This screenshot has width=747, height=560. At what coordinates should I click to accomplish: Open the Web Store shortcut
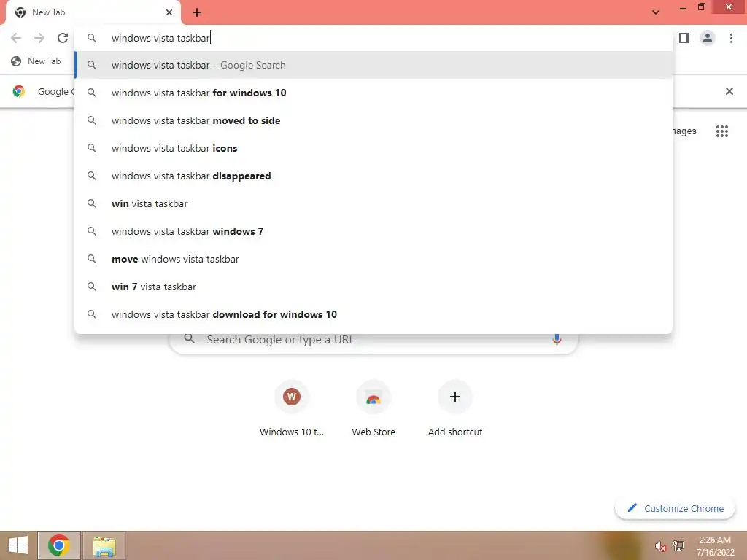[x=373, y=408]
